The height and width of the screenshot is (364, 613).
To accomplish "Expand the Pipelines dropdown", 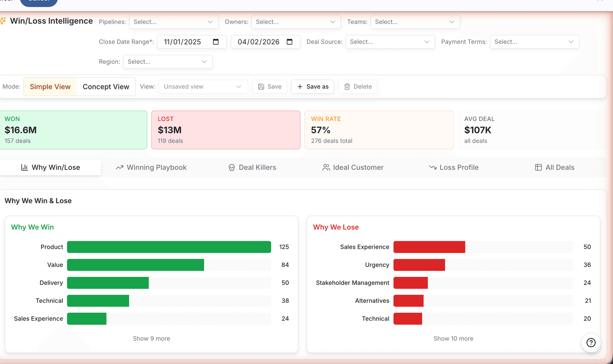I will coord(174,22).
